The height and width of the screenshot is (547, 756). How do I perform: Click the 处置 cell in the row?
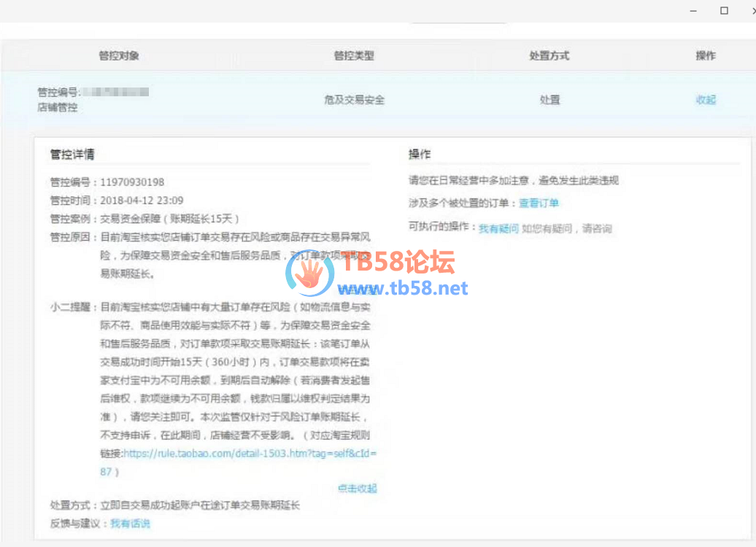549,100
